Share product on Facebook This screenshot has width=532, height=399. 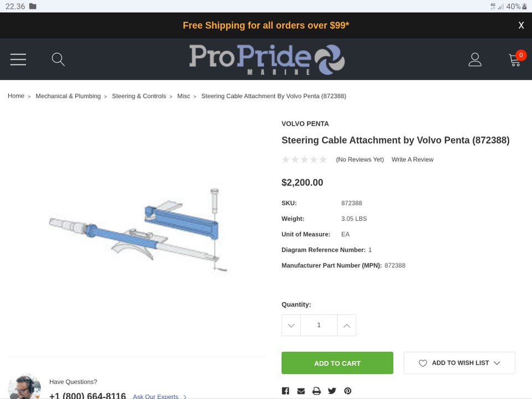point(285,391)
